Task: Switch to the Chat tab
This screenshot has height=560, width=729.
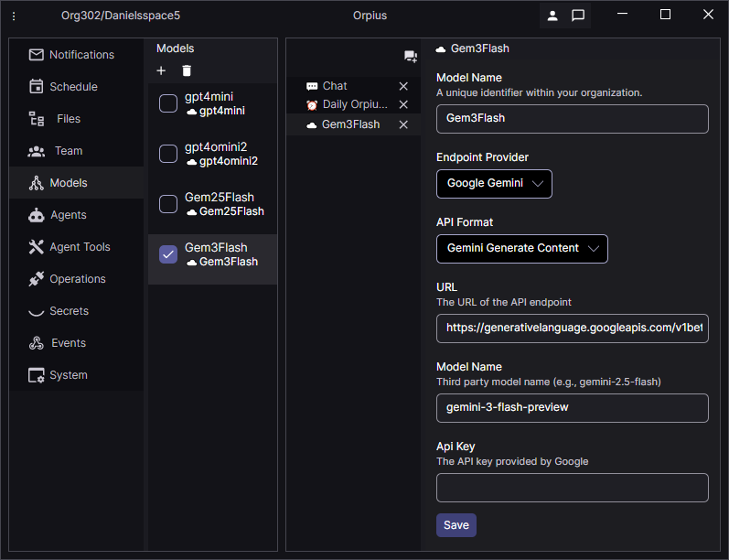Action: tap(335, 86)
